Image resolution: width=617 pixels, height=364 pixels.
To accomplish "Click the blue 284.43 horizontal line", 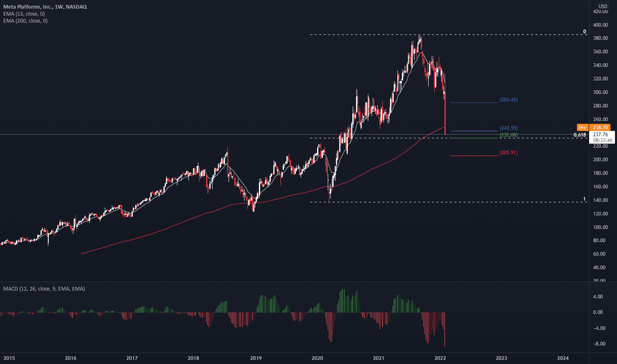I will [474, 103].
